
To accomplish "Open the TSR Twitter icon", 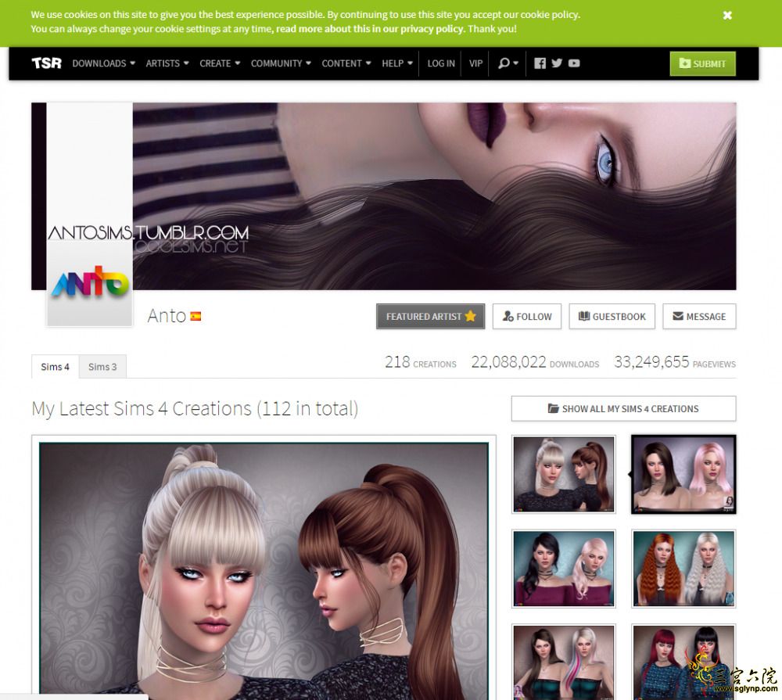I will [557, 63].
